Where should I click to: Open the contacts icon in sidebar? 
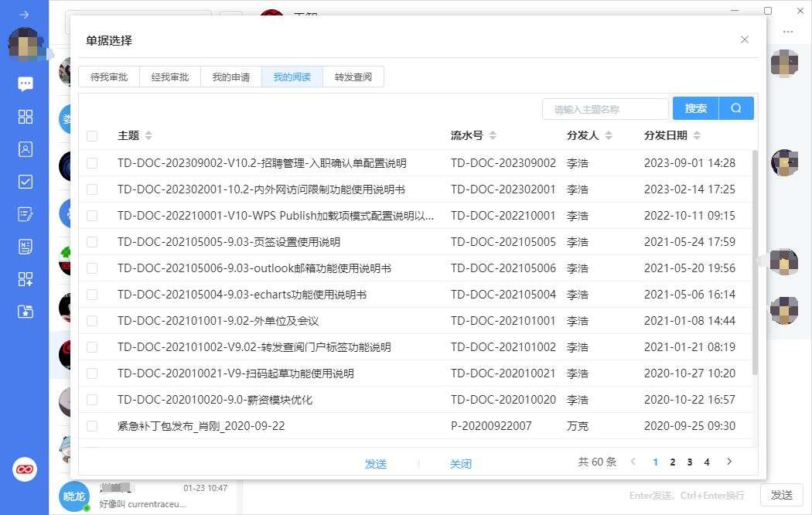(x=26, y=149)
